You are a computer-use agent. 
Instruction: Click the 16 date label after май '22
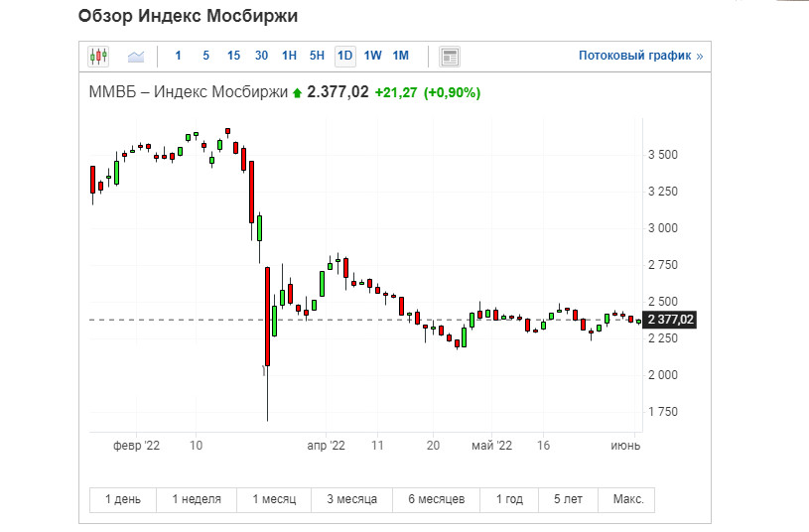pyautogui.click(x=543, y=446)
